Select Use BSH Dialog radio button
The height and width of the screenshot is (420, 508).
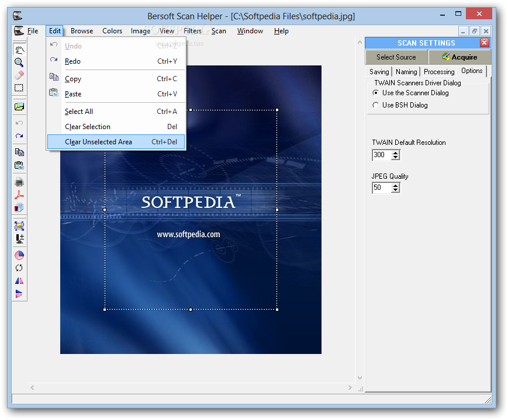tap(375, 105)
